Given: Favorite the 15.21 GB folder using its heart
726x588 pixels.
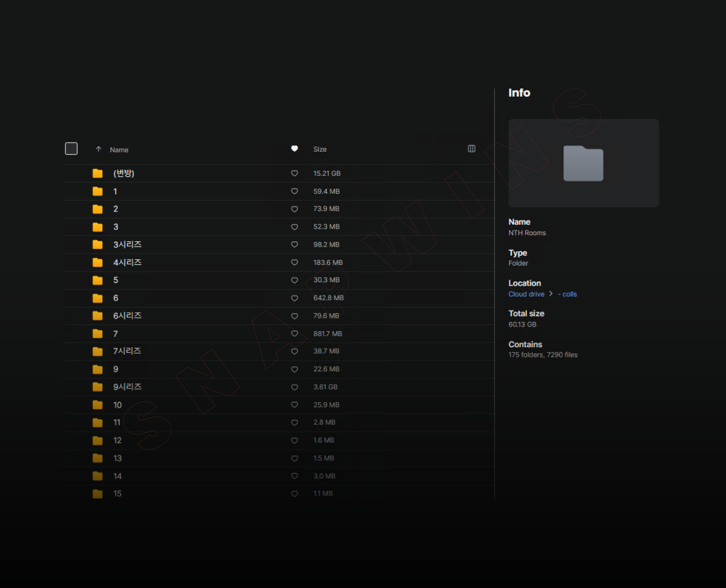Looking at the screenshot, I should coord(294,174).
